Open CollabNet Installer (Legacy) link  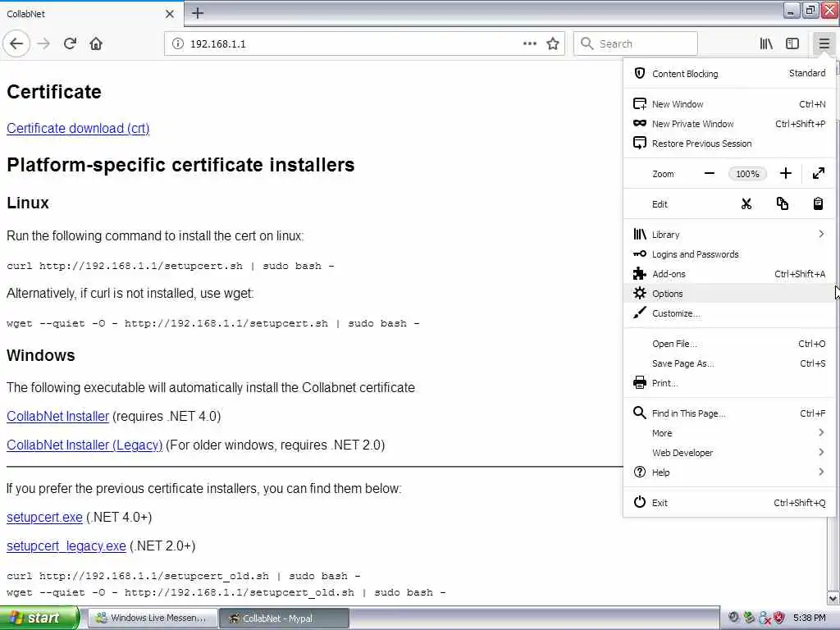pyautogui.click(x=84, y=445)
